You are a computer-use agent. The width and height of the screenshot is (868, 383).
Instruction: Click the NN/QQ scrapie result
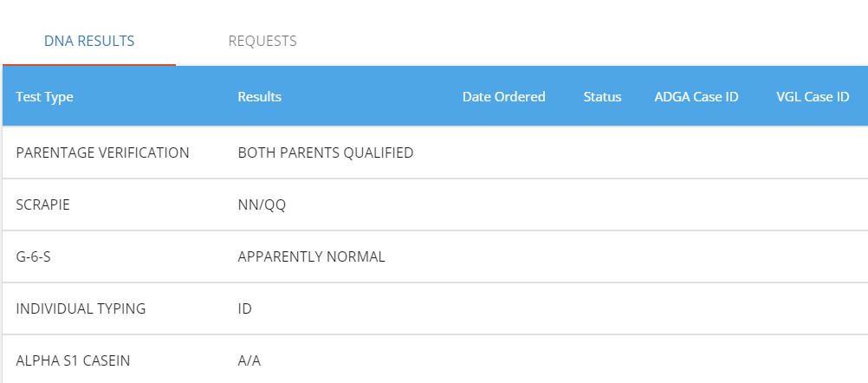coord(262,205)
